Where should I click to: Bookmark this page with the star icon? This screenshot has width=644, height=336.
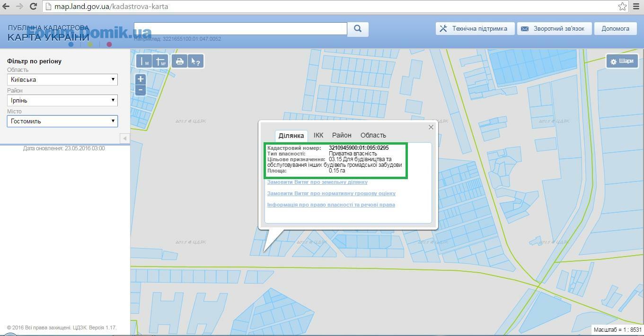[622, 7]
